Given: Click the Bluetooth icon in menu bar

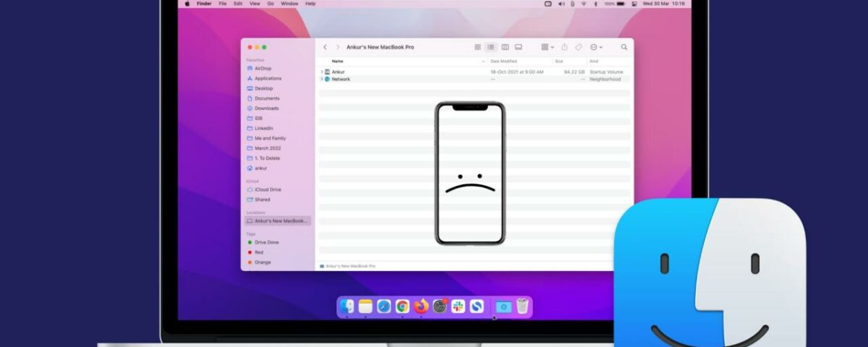Looking at the screenshot, I should (595, 4).
